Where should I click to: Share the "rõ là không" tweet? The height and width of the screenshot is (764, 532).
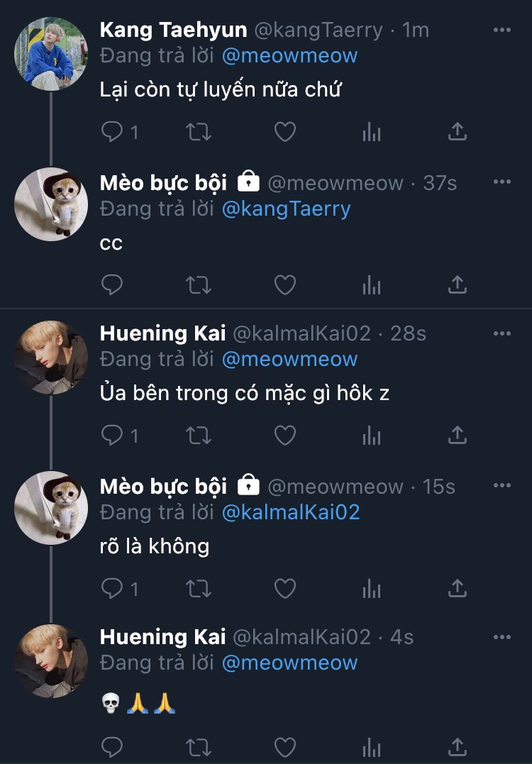(458, 588)
